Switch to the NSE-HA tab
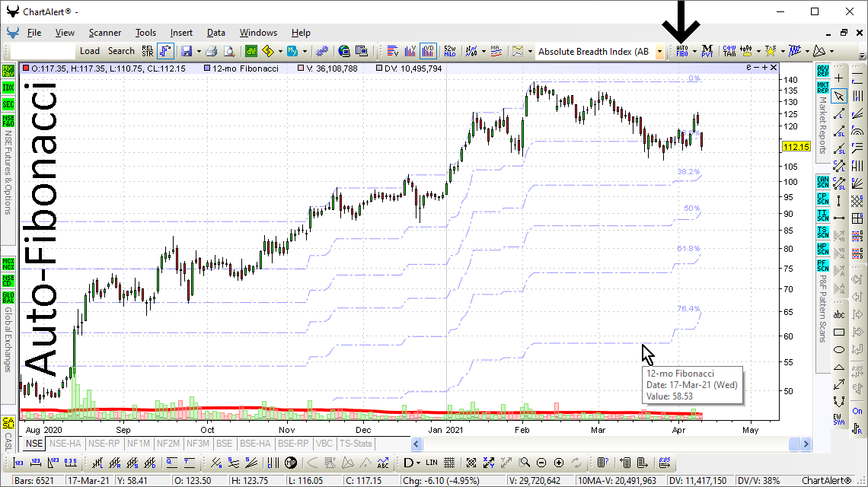 65,444
